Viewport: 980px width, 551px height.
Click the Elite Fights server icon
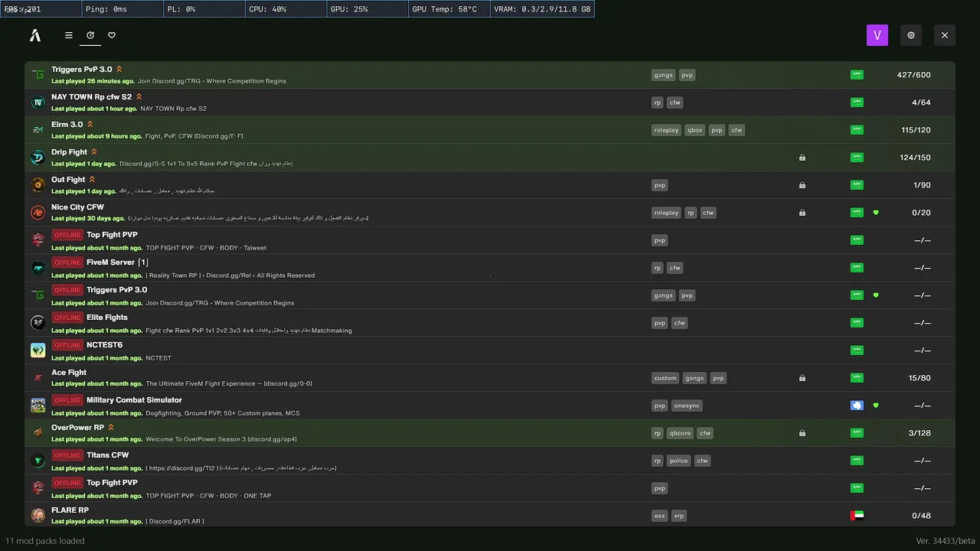tap(38, 323)
